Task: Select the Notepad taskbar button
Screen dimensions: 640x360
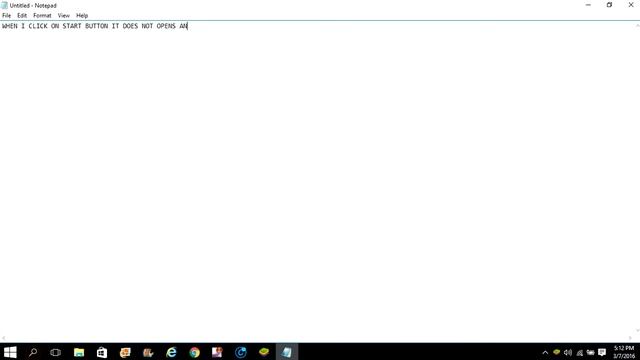Action: tap(287, 352)
